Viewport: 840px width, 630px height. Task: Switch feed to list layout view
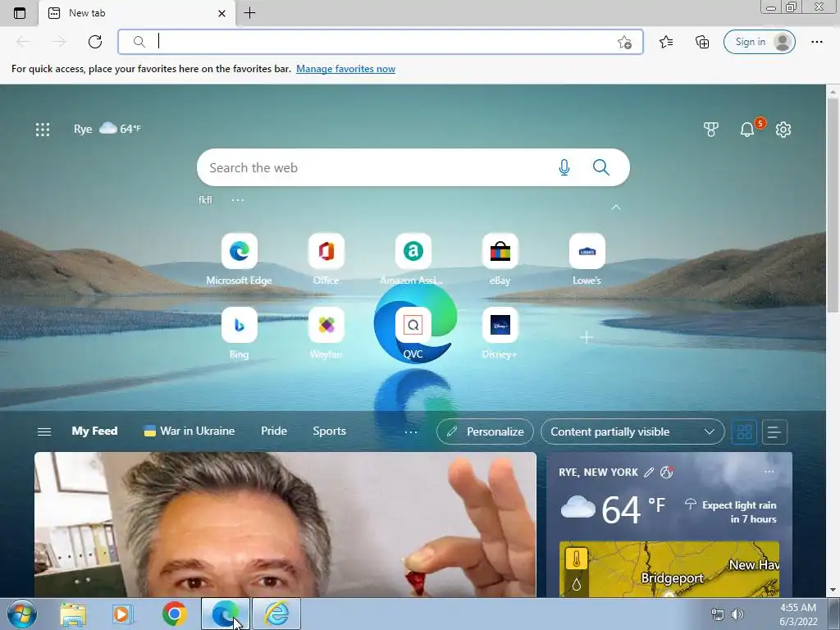coord(774,431)
